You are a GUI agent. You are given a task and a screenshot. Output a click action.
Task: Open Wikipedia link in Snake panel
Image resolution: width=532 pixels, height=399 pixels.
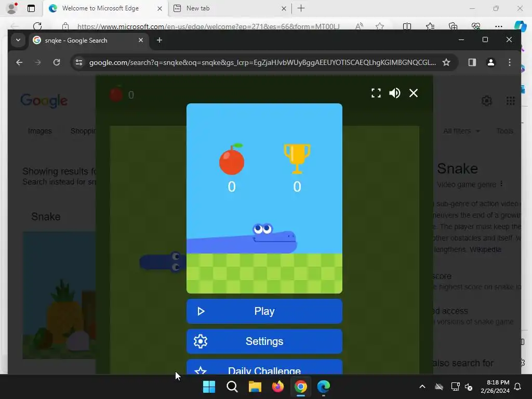pos(485,249)
